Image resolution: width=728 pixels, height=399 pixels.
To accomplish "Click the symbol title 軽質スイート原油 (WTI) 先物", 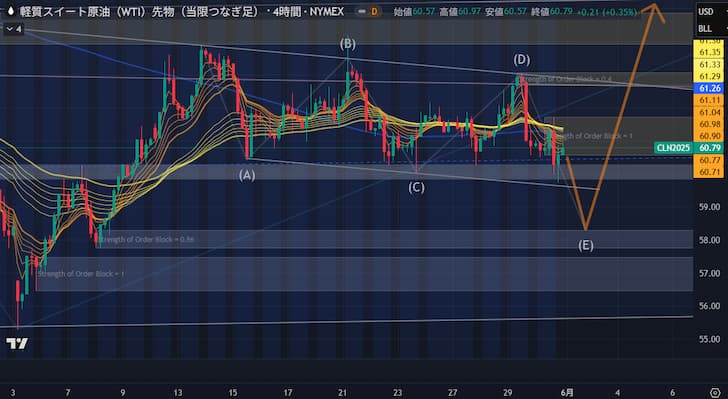I will (139, 12).
